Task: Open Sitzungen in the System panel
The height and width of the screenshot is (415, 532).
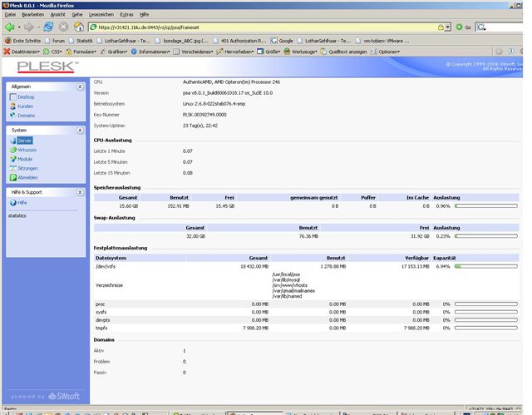Action: (27, 168)
